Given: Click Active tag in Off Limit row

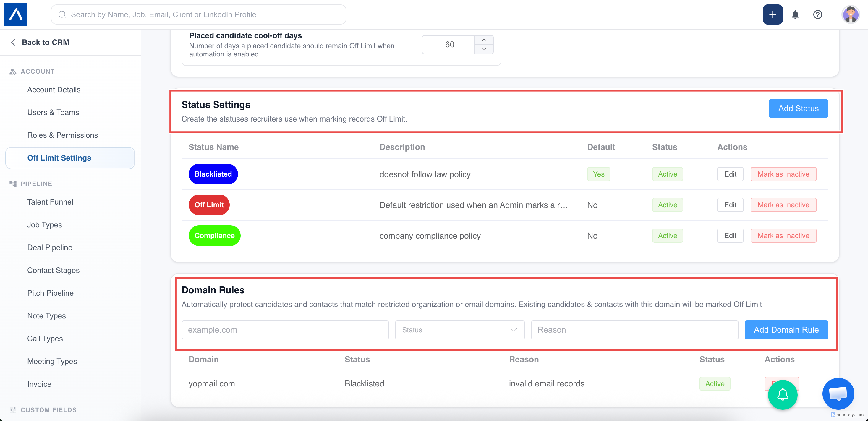Looking at the screenshot, I should coord(667,205).
